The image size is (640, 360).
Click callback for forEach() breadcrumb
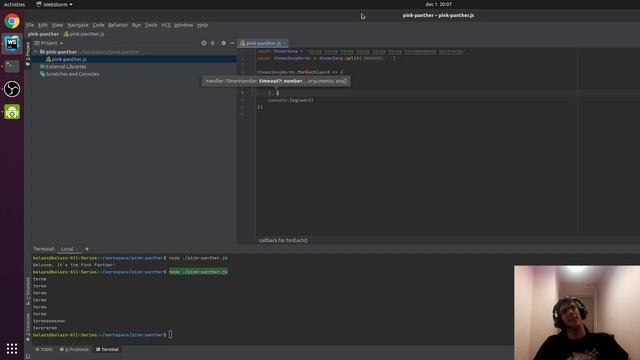[x=283, y=240]
